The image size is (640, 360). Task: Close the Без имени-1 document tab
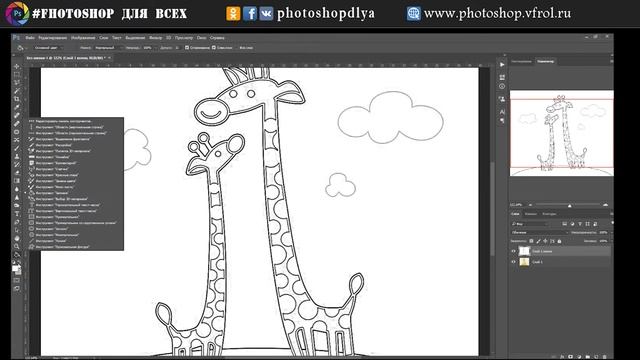pyautogui.click(x=109, y=58)
